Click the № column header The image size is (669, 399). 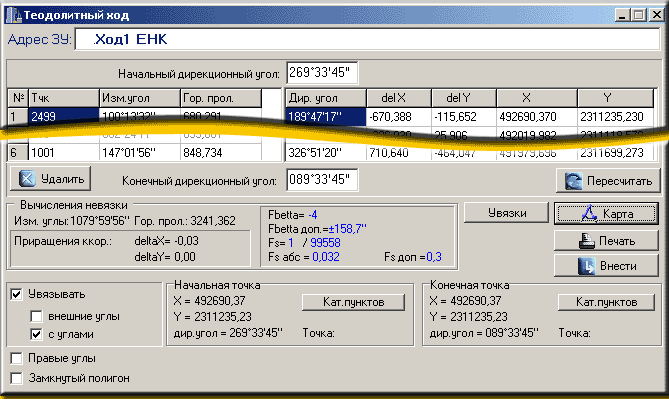point(18,98)
